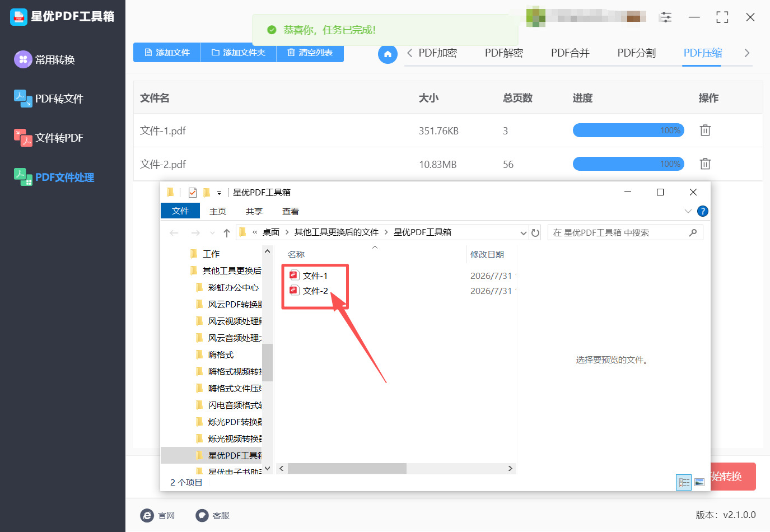Screen dimensions: 770x532
Task: Go to the home page icon
Action: (x=388, y=54)
